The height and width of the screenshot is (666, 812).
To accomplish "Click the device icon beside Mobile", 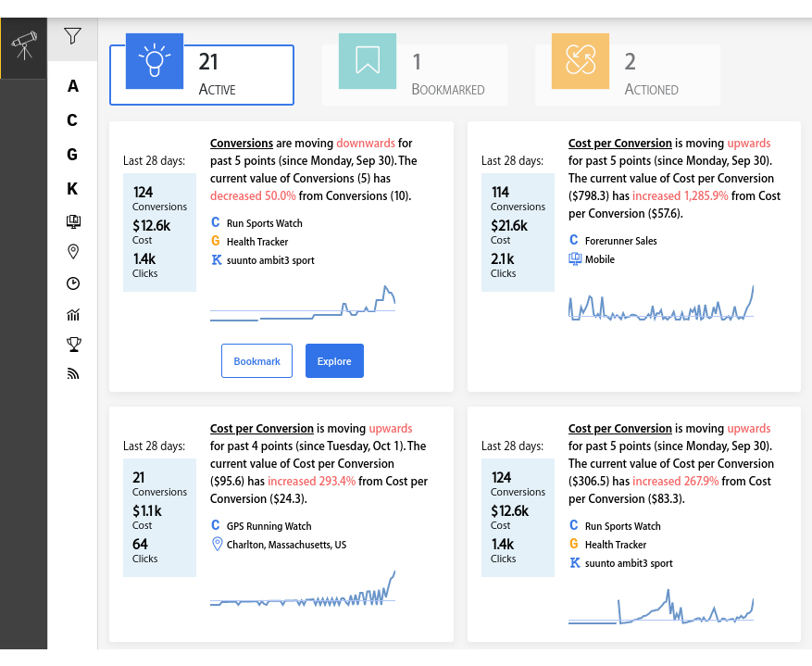I will point(575,259).
